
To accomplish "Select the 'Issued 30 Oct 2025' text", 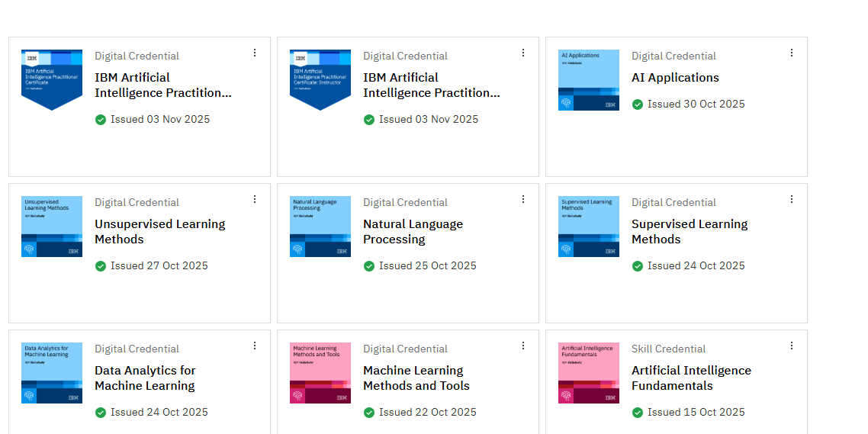I will tap(696, 104).
